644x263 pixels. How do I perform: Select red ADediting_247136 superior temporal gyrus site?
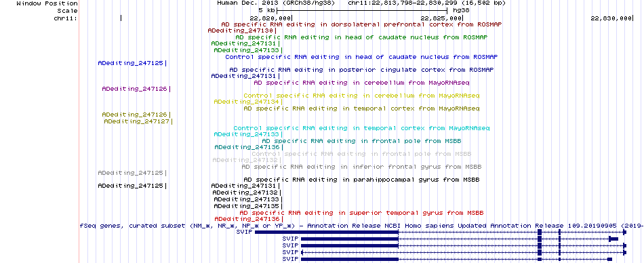tap(249, 219)
